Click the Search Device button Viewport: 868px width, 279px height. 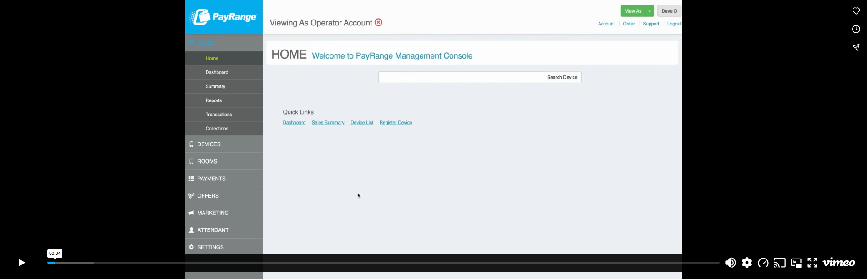pos(562,77)
